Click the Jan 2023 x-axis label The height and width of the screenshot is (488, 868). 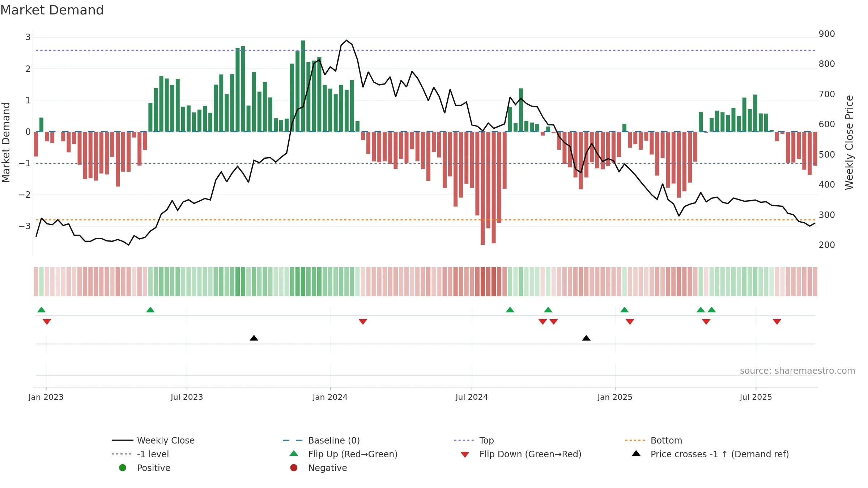(x=46, y=397)
